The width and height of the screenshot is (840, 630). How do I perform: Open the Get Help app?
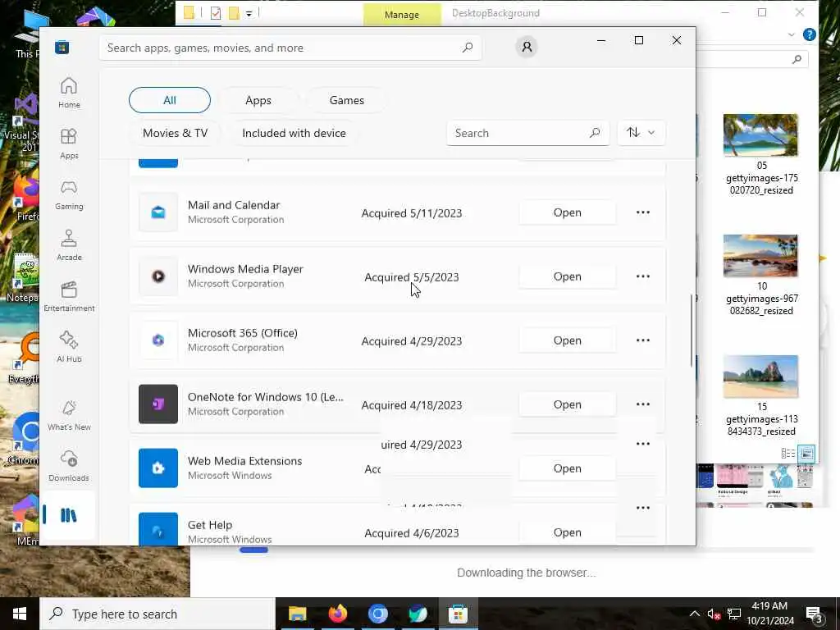point(568,532)
